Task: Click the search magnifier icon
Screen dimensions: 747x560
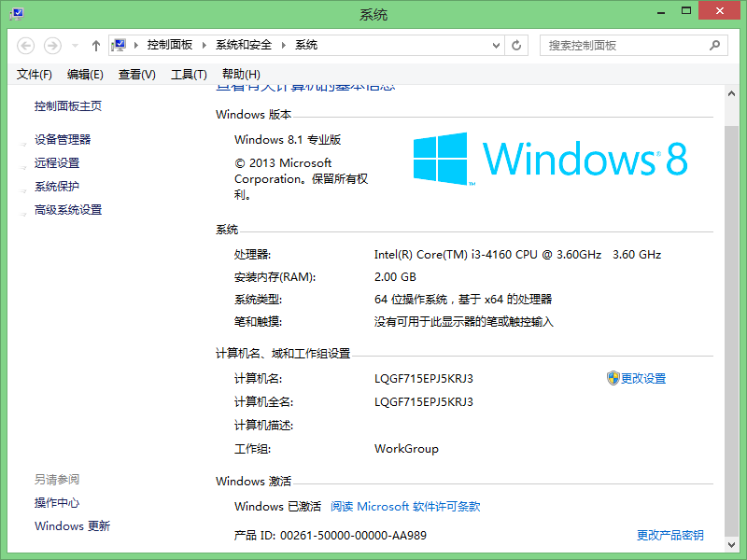Action: tap(715, 45)
